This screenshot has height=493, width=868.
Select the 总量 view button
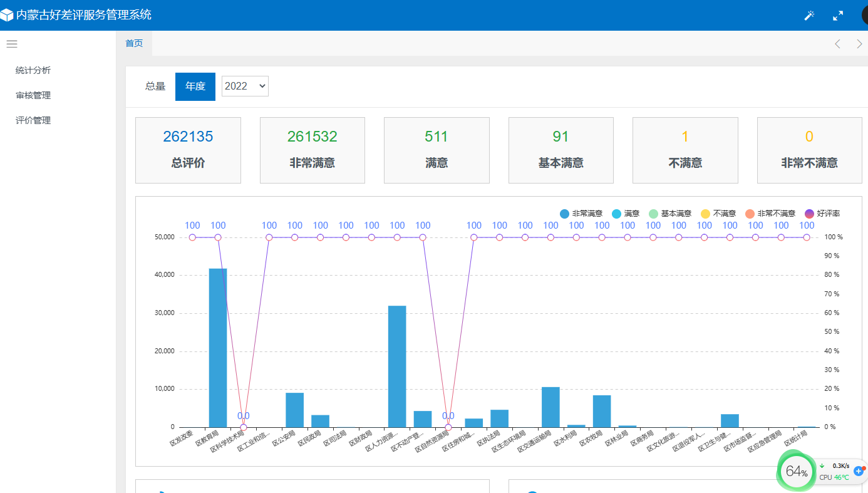[x=155, y=86]
